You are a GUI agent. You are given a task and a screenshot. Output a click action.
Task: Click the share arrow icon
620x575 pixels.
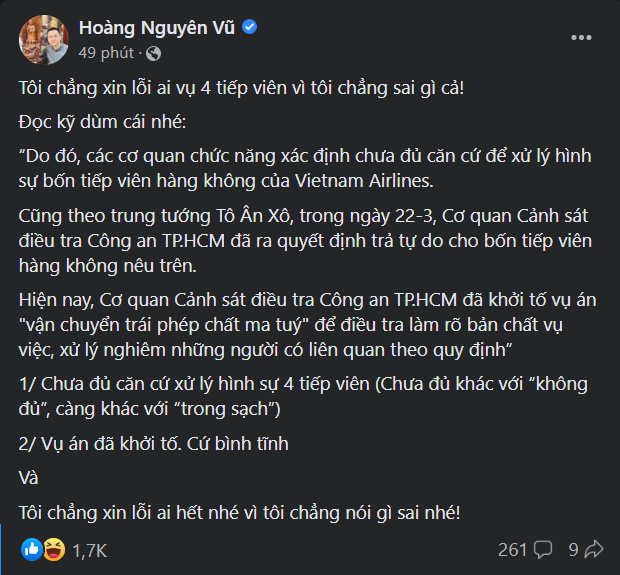point(593,549)
